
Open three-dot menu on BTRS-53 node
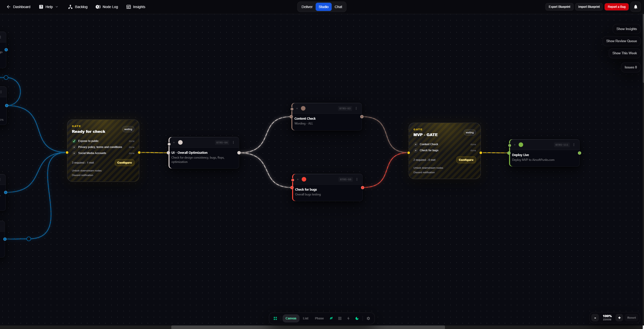(356, 108)
